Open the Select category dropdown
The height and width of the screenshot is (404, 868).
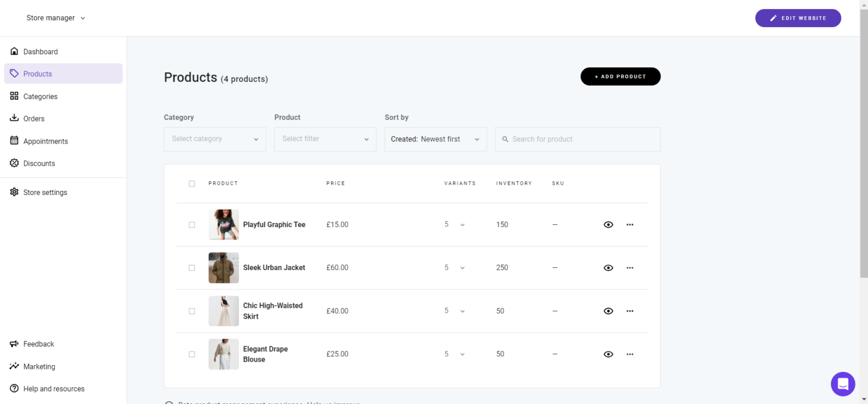pyautogui.click(x=215, y=139)
